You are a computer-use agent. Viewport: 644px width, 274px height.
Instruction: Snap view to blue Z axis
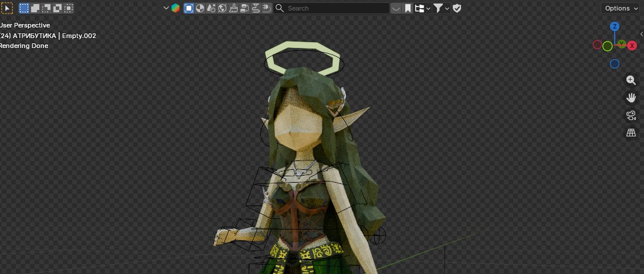pyautogui.click(x=615, y=27)
